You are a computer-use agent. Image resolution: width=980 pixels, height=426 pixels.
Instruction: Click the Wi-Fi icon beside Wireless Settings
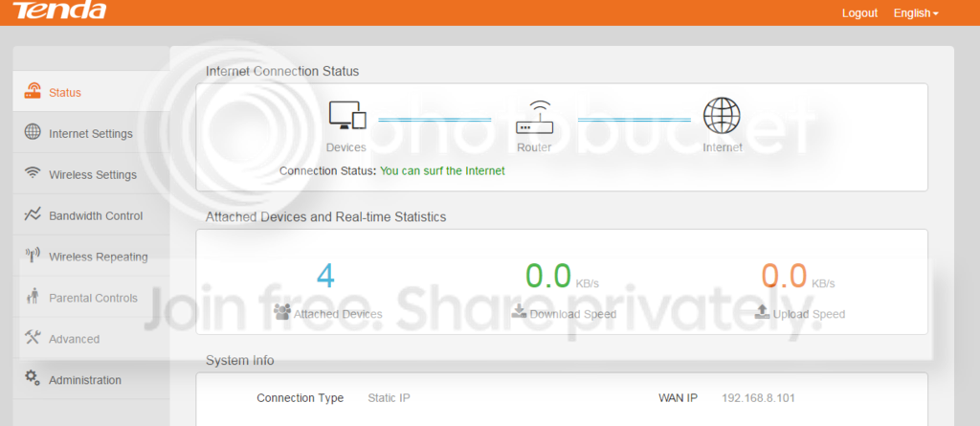pyautogui.click(x=33, y=172)
